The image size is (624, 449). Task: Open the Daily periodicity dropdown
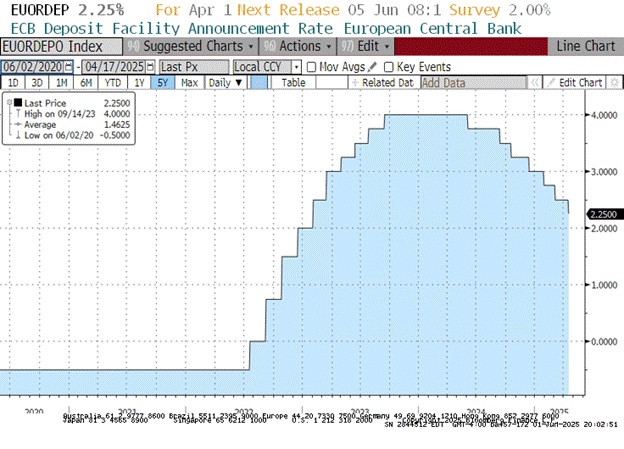click(225, 83)
